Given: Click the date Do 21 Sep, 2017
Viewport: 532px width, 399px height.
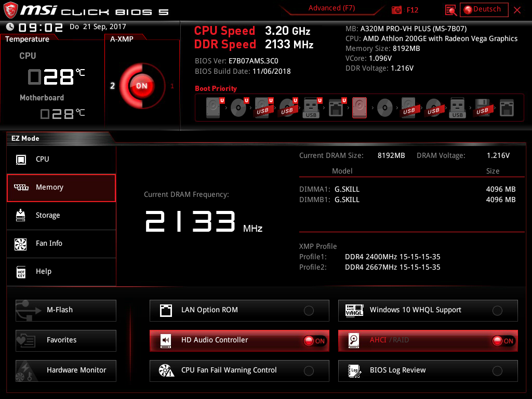Looking at the screenshot, I should click(x=98, y=27).
